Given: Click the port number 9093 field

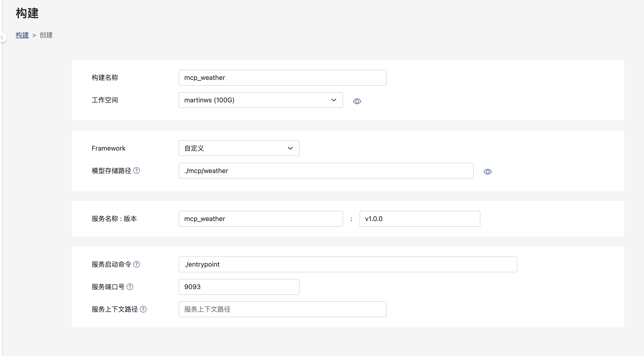Looking at the screenshot, I should [x=239, y=287].
